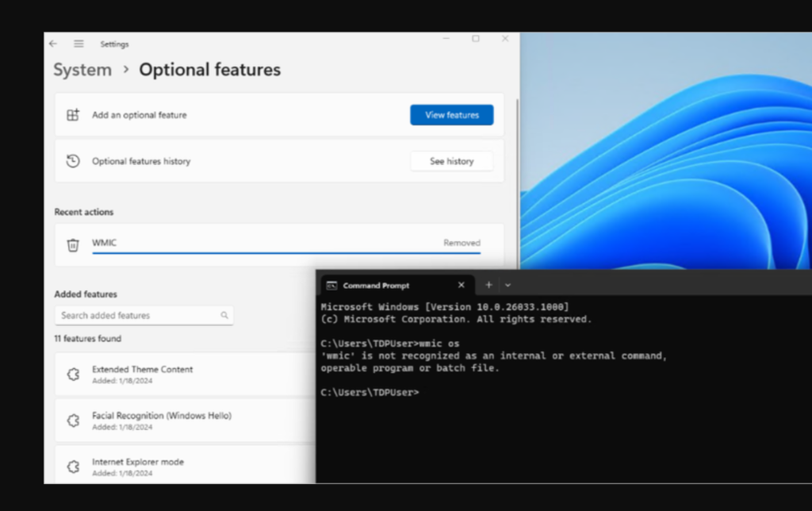
Task: Select the Command Prompt tab
Action: pos(397,286)
